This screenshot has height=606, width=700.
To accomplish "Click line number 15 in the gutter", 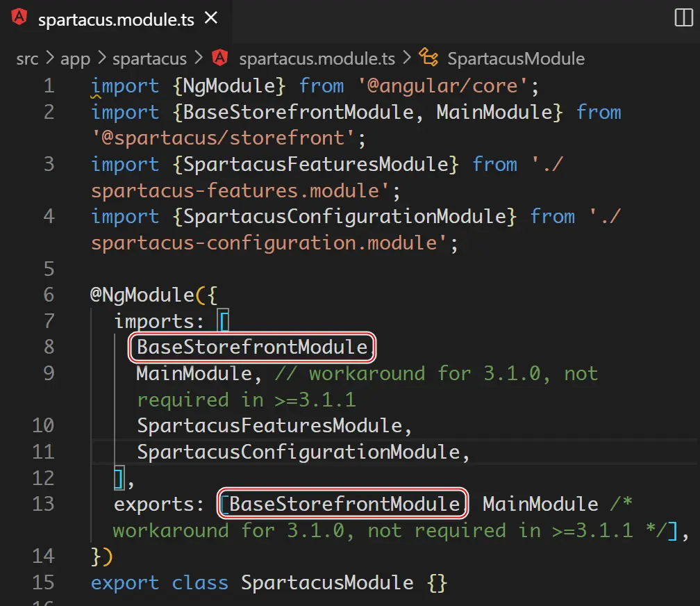I will [x=43, y=582].
